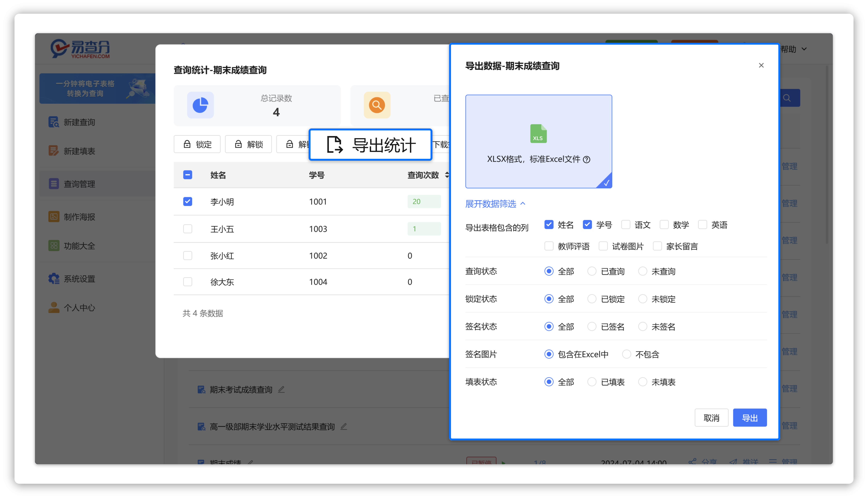Check the 徐大东 row checkbox
This screenshot has height=499, width=868.
pos(187,282)
